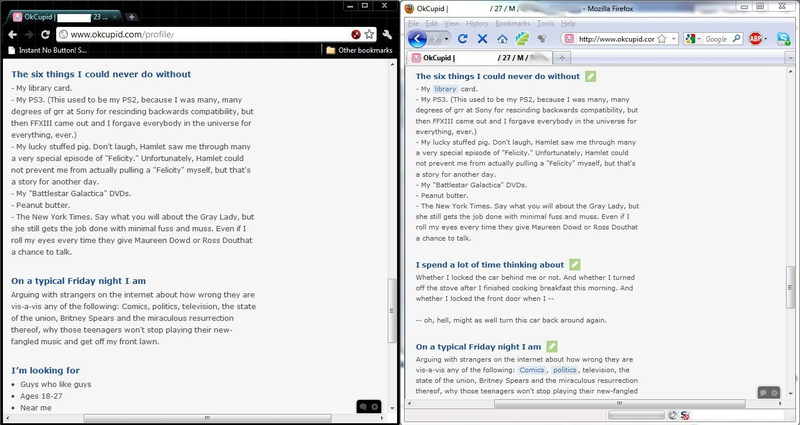Image resolution: width=800 pixels, height=425 pixels.
Task: Edit 'The six things I could never do without' section
Action: tap(590, 77)
